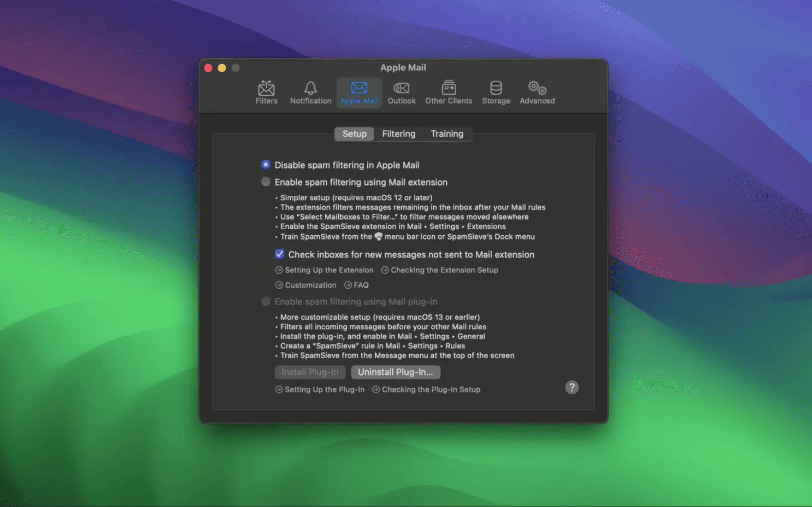
Task: Click the 'Use "Select Mailboxes to Filter…"' bullet text
Action: point(404,217)
